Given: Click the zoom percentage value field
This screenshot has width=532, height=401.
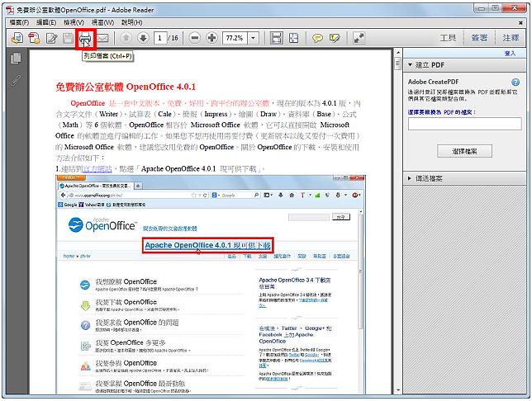Looking at the screenshot, I should tap(235, 38).
